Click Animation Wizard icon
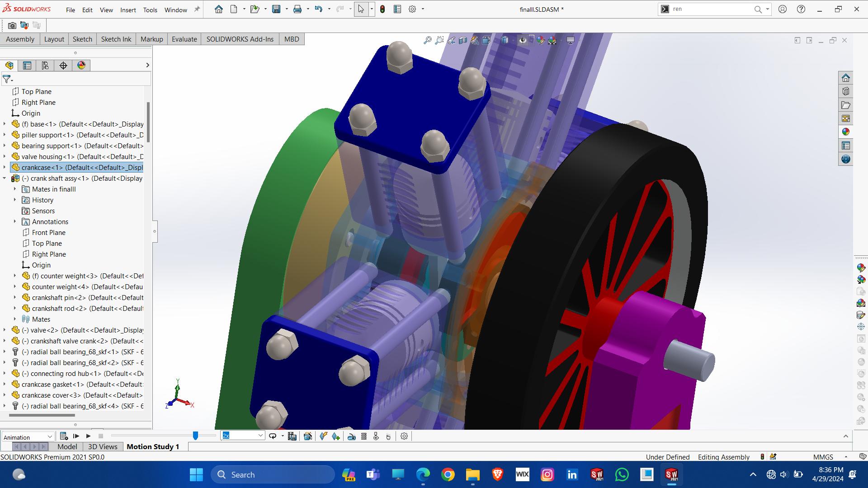Screen dimensions: 868x488 pyautogui.click(x=308, y=436)
